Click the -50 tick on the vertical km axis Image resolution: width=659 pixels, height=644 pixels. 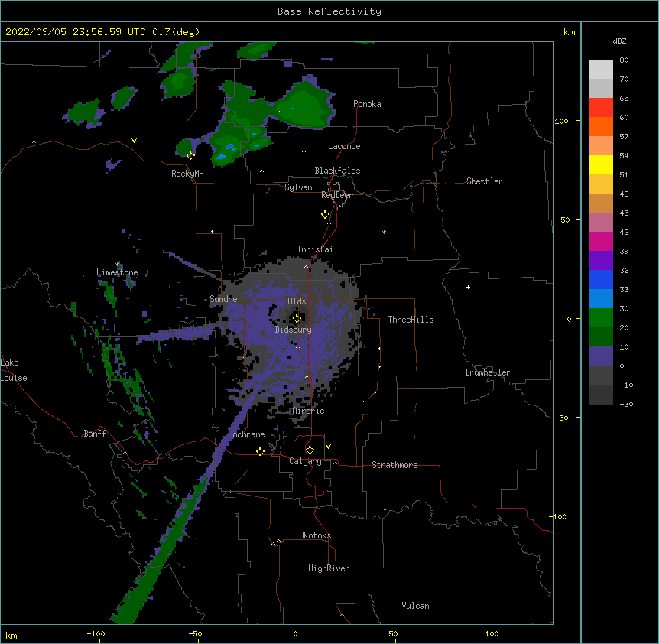(561, 418)
